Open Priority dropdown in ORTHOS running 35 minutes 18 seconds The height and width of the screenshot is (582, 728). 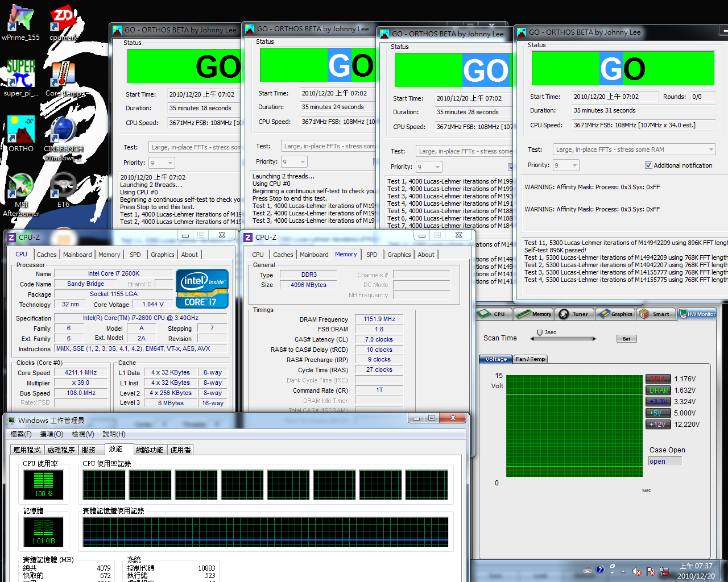(162, 163)
